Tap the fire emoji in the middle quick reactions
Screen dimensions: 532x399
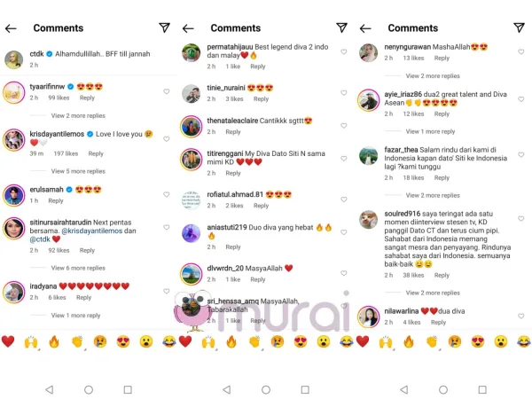tap(231, 341)
